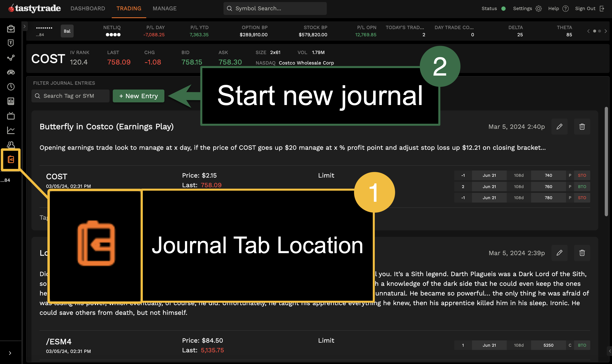Expand the account panel via the top chevron
612x364 pixels.
(x=25, y=26)
